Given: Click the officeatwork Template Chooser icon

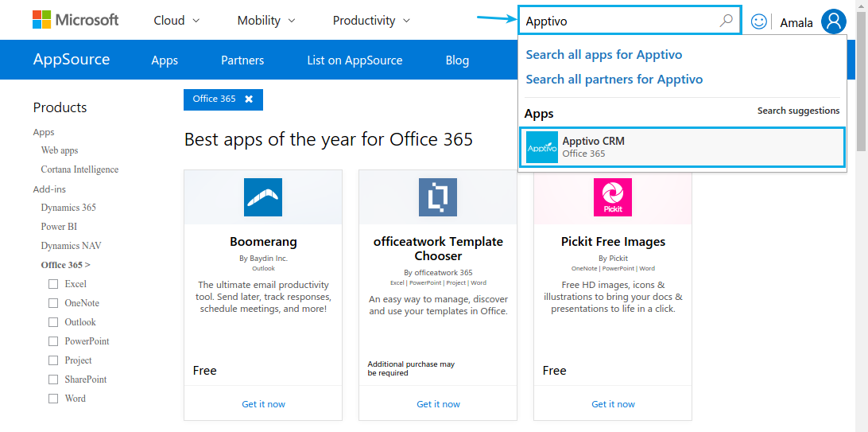Looking at the screenshot, I should tap(438, 197).
